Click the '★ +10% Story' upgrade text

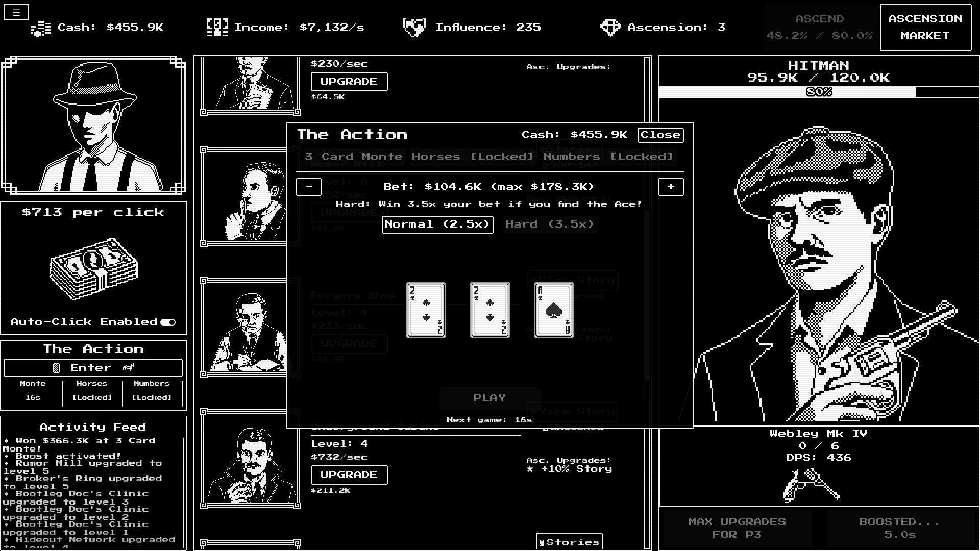click(569, 469)
